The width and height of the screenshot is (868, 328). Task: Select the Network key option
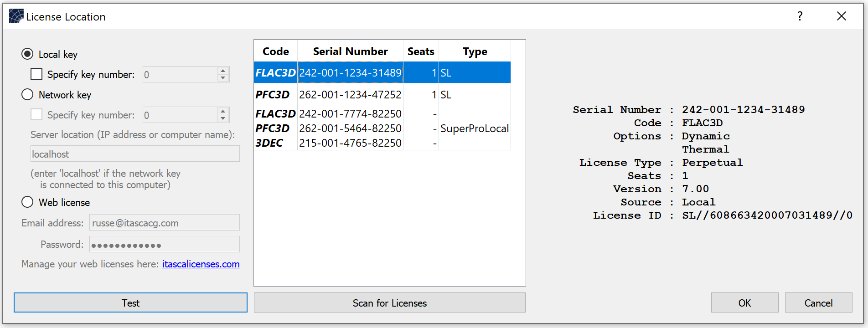pyautogui.click(x=27, y=95)
